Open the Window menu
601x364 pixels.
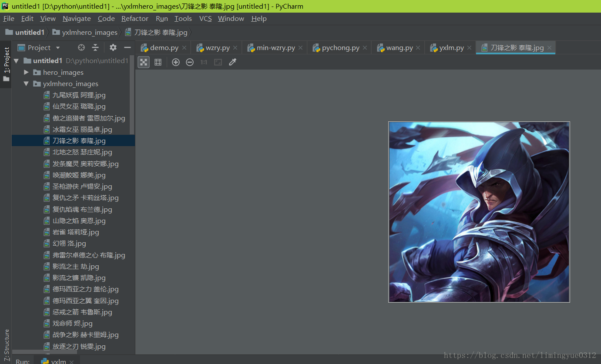point(231,18)
